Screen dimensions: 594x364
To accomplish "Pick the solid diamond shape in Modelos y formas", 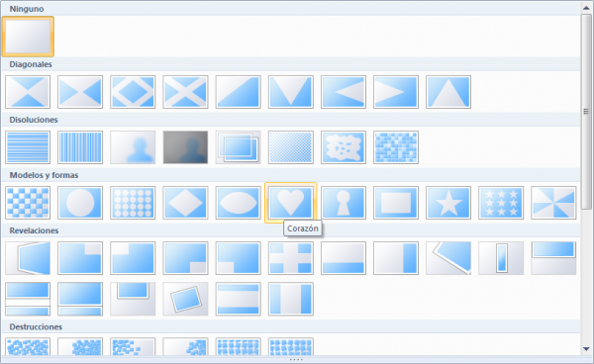I will click(x=186, y=203).
